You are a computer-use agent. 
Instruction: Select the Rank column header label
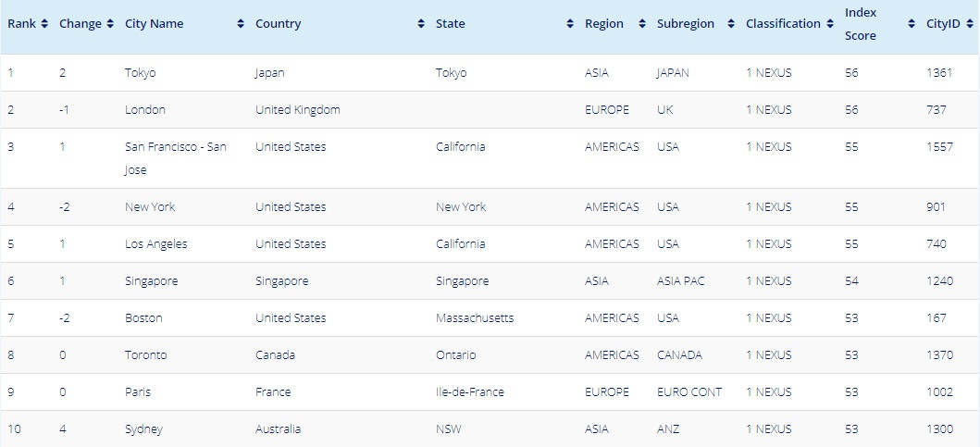click(22, 24)
